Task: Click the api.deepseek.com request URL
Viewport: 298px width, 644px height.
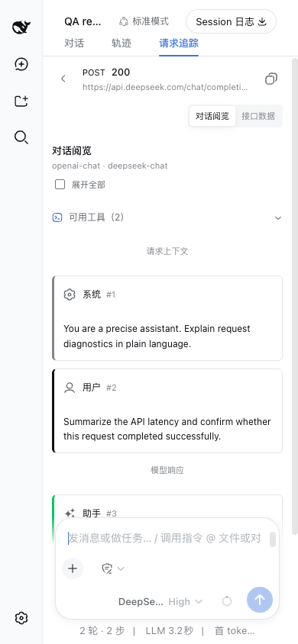Action: click(x=165, y=87)
